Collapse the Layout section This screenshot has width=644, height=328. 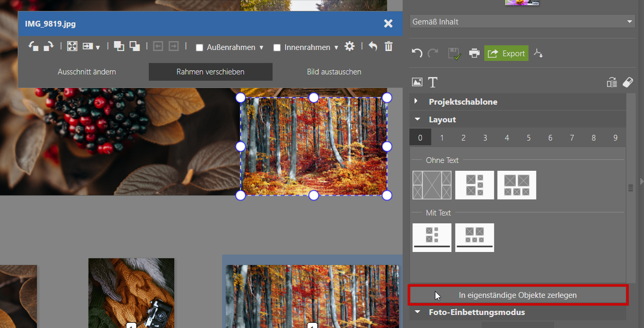417,119
